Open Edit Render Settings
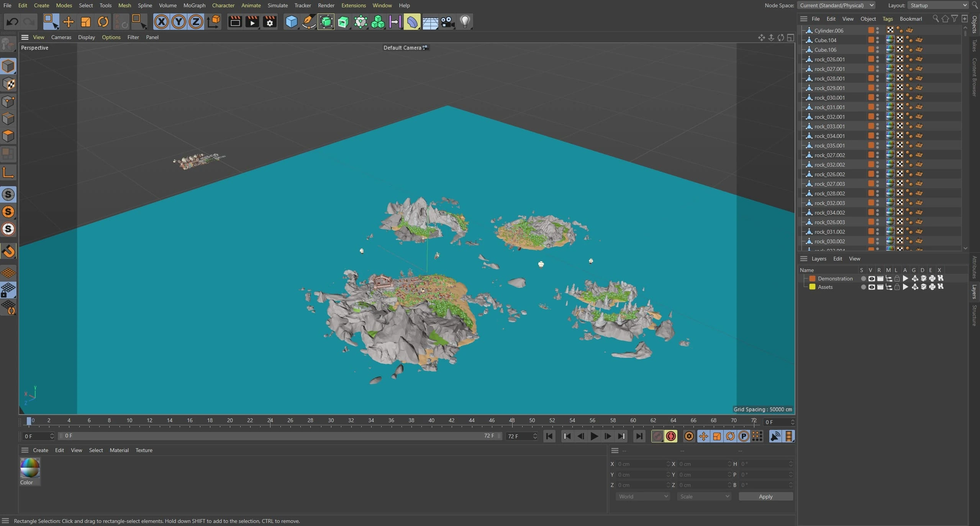The image size is (980, 526). click(x=270, y=22)
